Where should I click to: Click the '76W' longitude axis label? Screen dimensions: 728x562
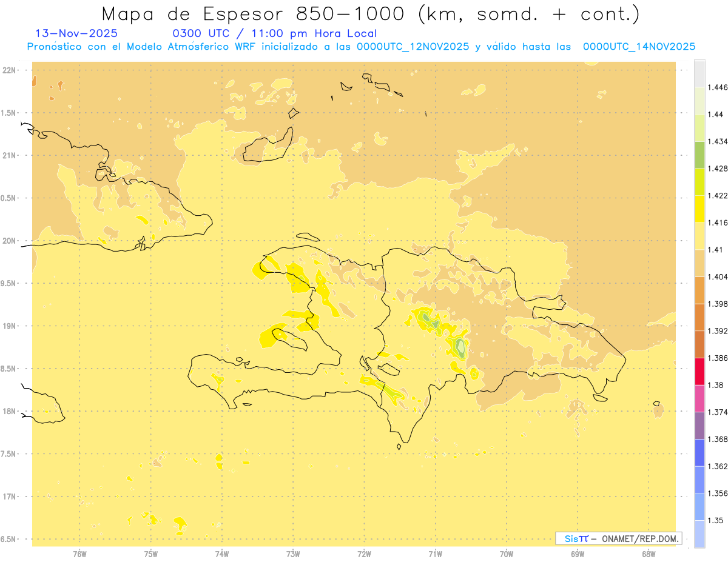pyautogui.click(x=79, y=554)
